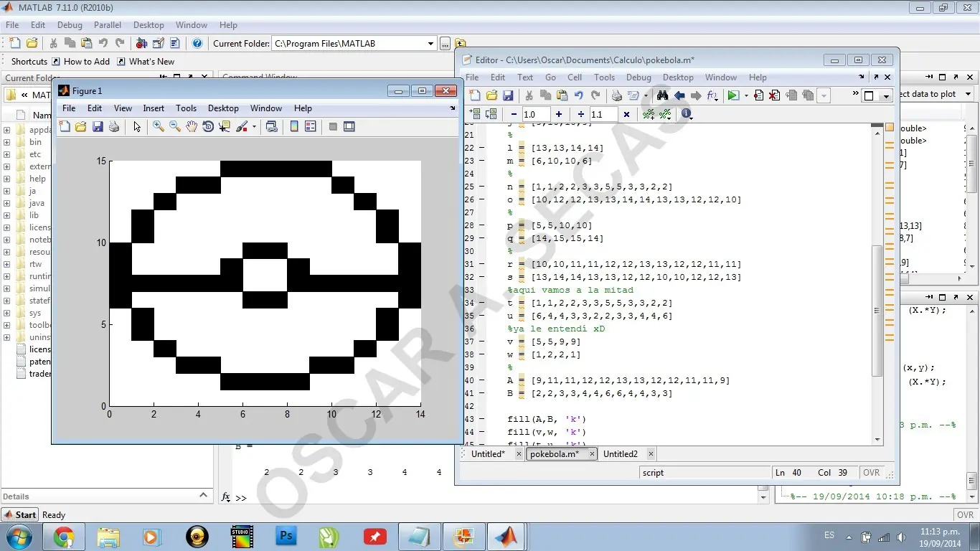
Task: Close the pokebola.m* editor tab
Action: [x=592, y=454]
